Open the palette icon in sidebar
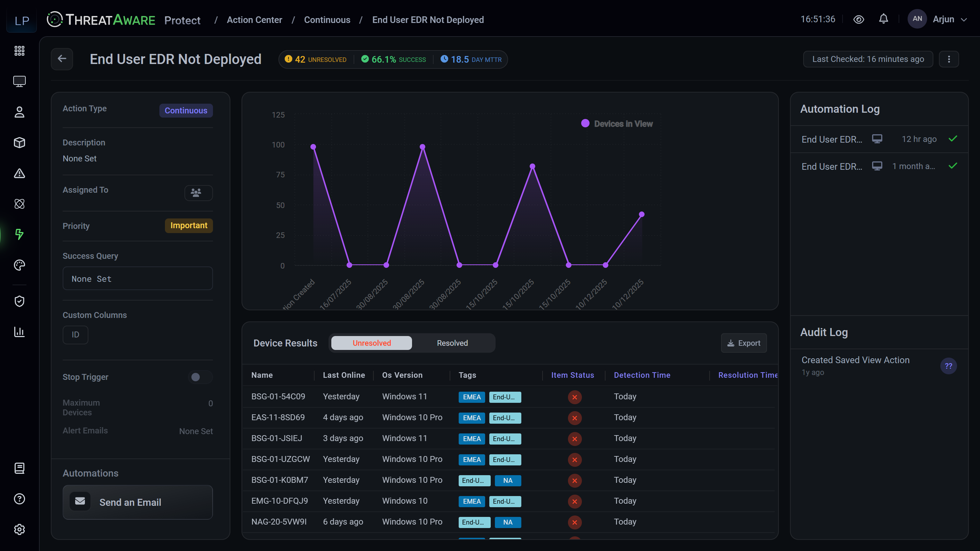The image size is (980, 551). point(19,265)
